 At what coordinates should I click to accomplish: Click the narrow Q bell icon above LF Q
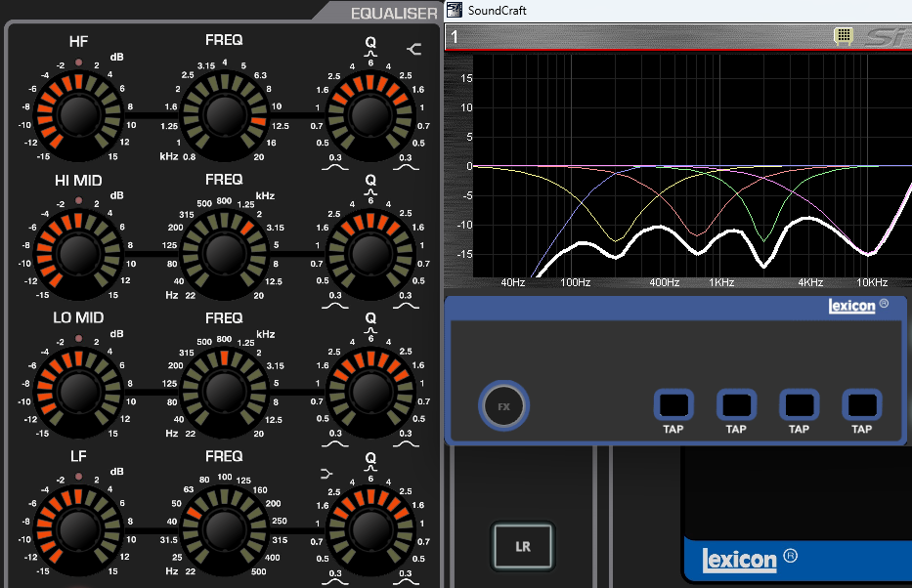pos(370,468)
